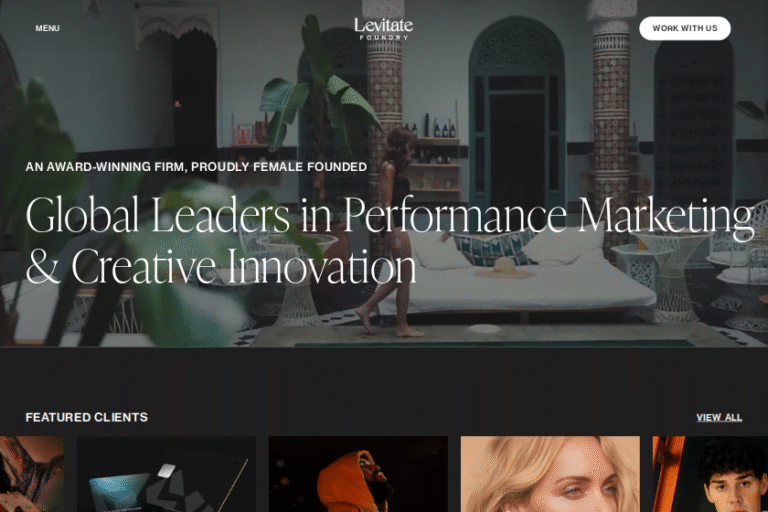Viewport: 768px width, 512px height.
Task: Click the WORK WITH US button
Action: [x=685, y=28]
